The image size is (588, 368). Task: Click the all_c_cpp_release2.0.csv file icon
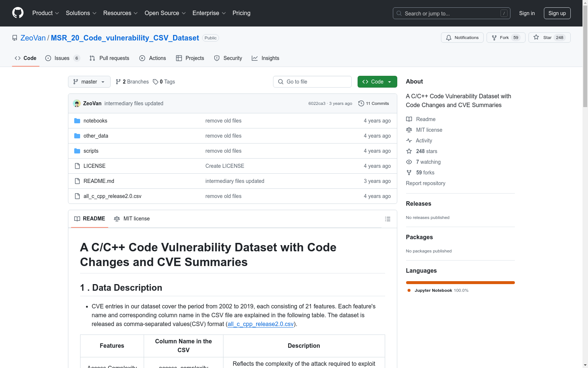click(x=77, y=196)
